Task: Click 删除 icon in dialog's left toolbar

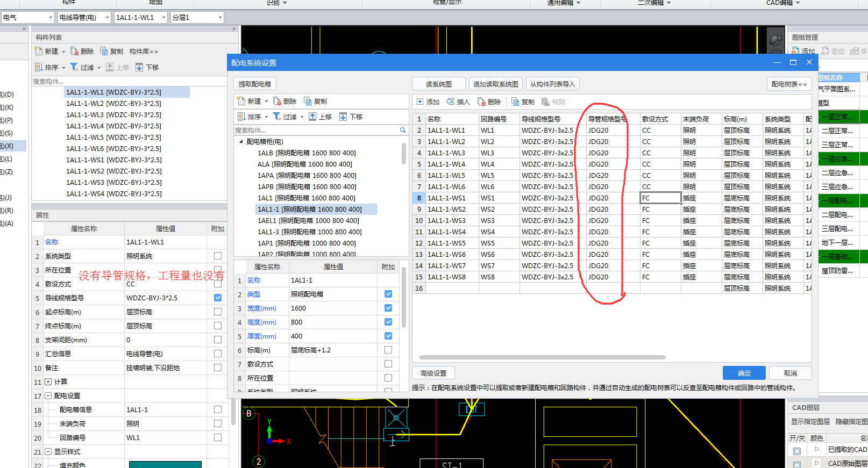Action: point(278,101)
